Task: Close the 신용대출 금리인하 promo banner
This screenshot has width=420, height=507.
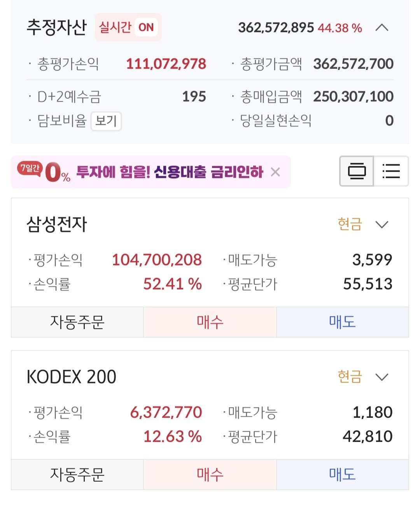Action: [x=275, y=172]
